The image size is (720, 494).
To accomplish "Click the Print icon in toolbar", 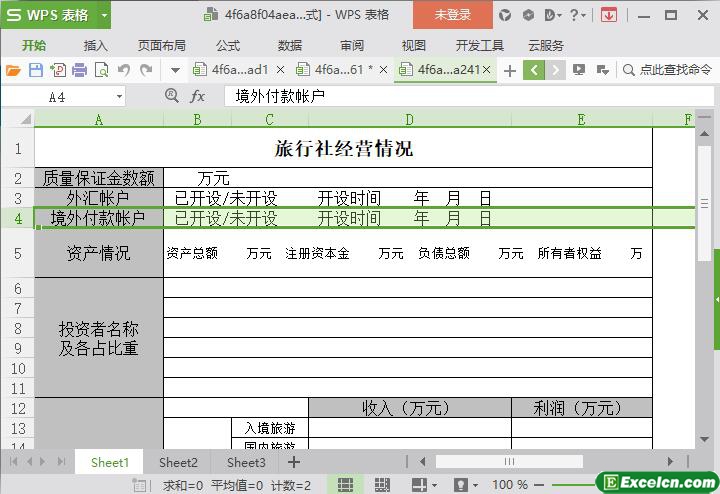I will tap(79, 70).
